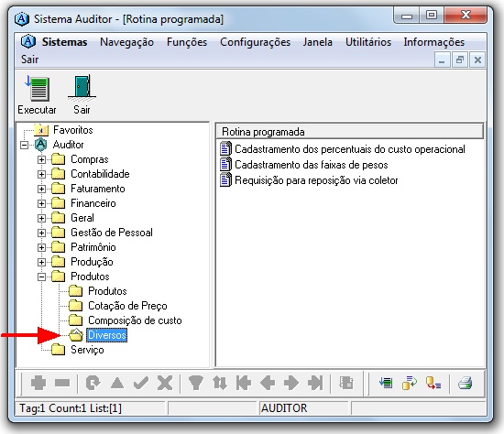Open the Navegação menu
The width and height of the screenshot is (504, 434).
[126, 42]
